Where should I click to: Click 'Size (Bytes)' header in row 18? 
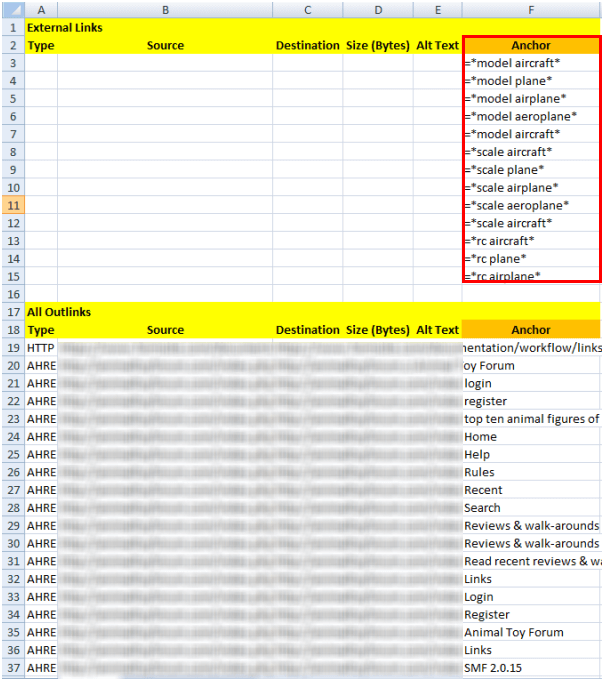pos(378,330)
